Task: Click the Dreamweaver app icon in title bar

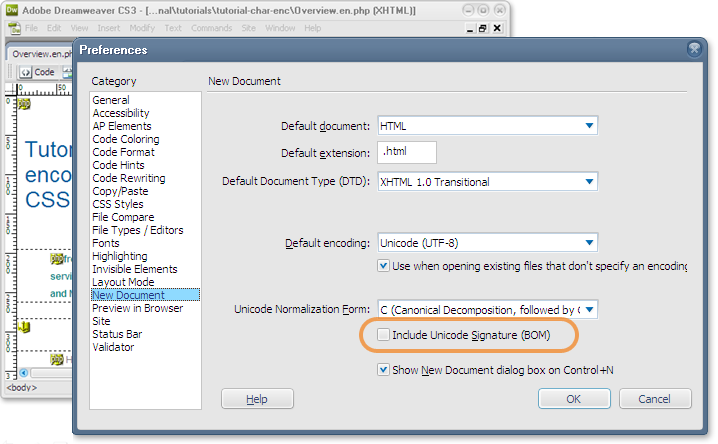Action: [x=12, y=9]
